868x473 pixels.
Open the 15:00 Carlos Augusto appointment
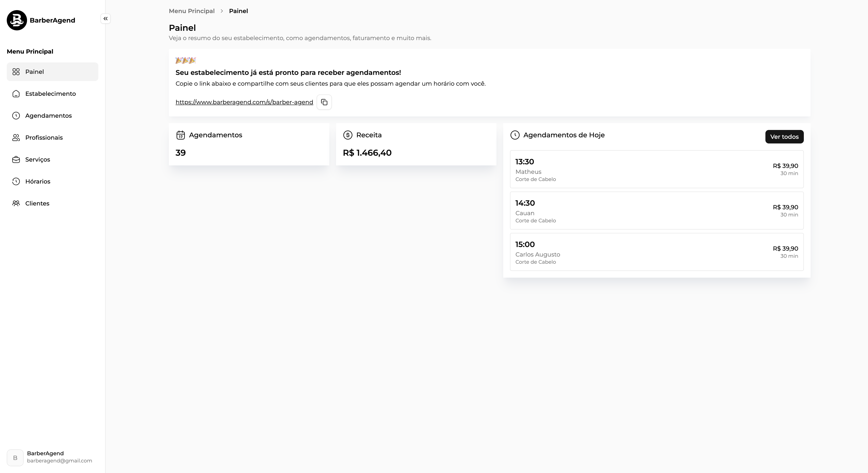(x=656, y=252)
